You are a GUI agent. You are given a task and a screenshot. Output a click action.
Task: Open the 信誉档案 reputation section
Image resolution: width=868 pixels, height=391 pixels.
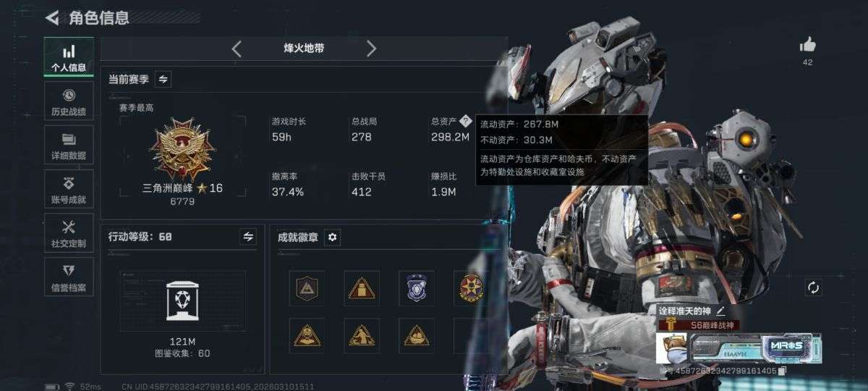69,277
